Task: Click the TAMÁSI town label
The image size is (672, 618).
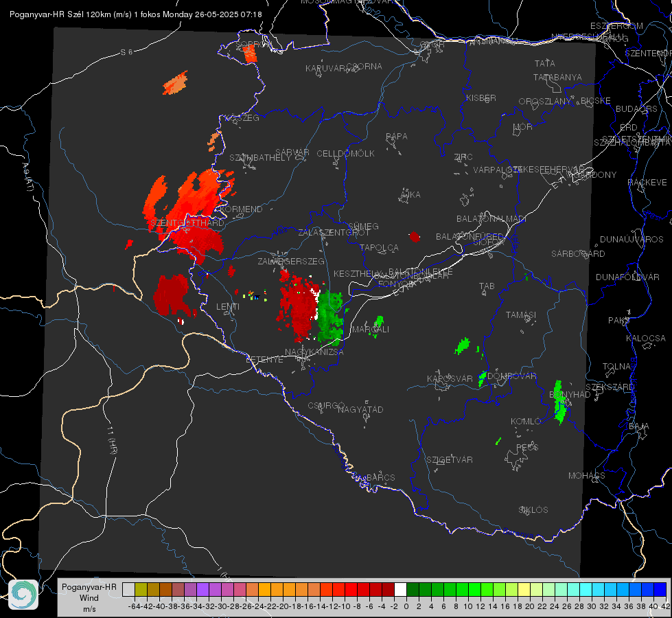Action: [x=521, y=314]
